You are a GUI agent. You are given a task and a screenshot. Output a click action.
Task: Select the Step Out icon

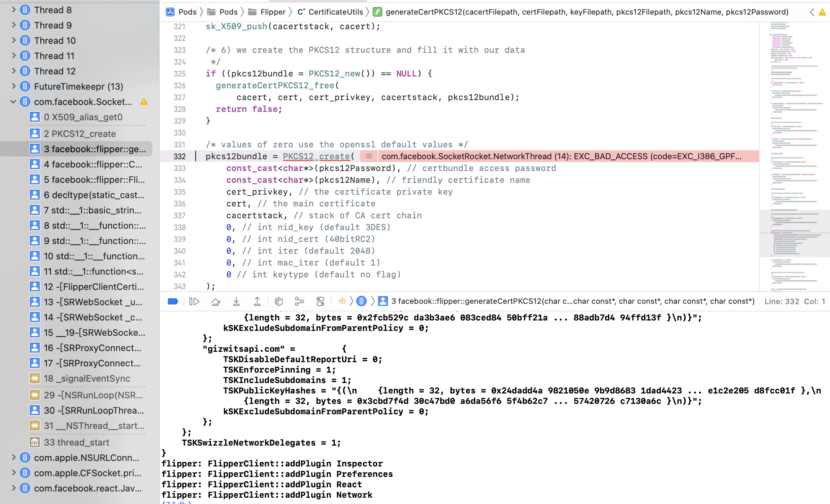click(x=257, y=301)
